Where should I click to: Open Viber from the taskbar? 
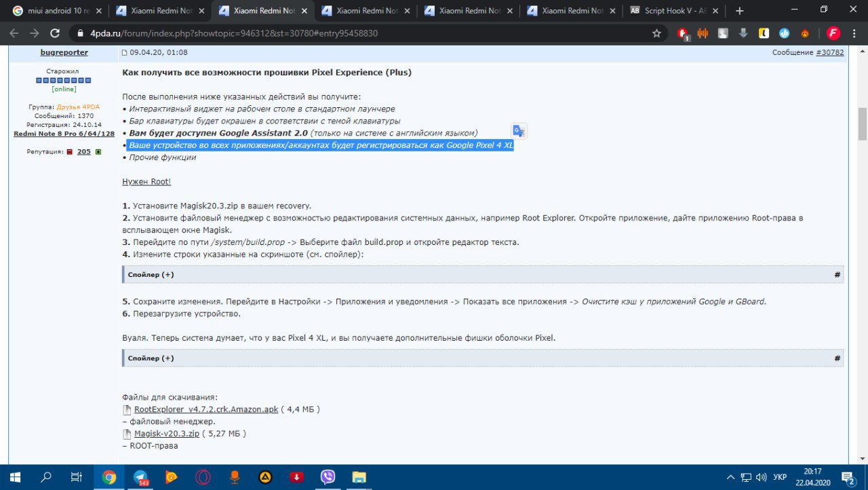[328, 477]
